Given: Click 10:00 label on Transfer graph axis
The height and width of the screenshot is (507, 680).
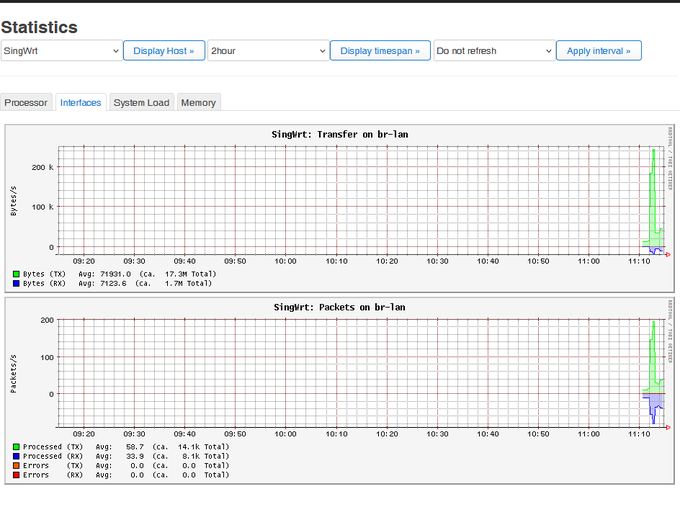Looking at the screenshot, I should (285, 261).
